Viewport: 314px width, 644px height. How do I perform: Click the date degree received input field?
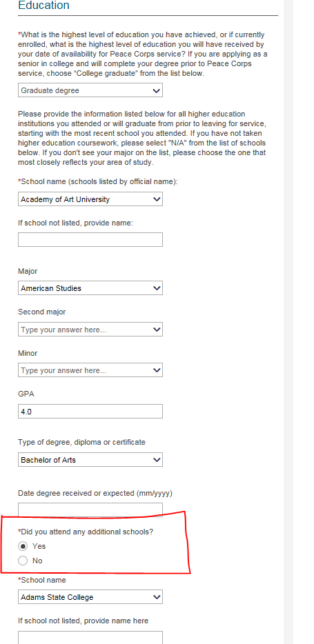click(x=90, y=510)
